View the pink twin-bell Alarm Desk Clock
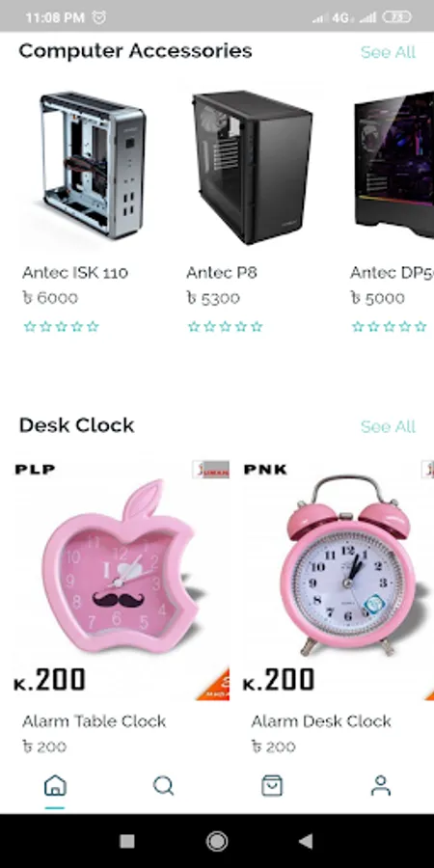Viewport: 434px width, 868px height. point(339,579)
